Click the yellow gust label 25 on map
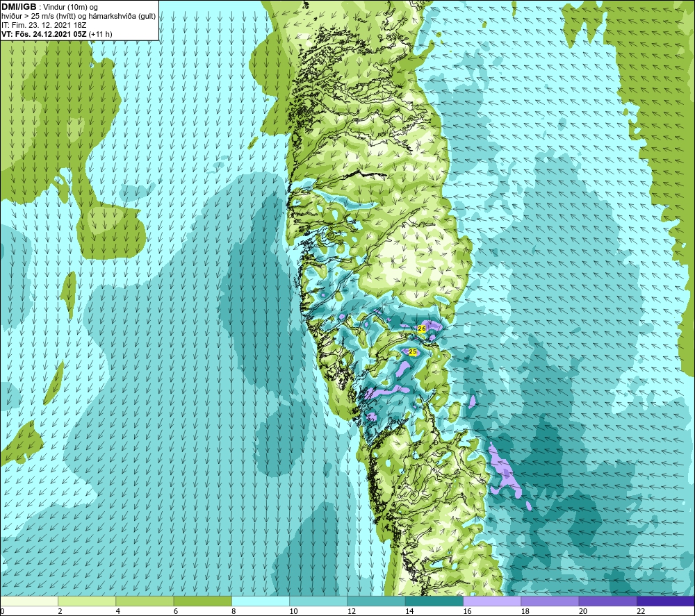 [x=413, y=351]
